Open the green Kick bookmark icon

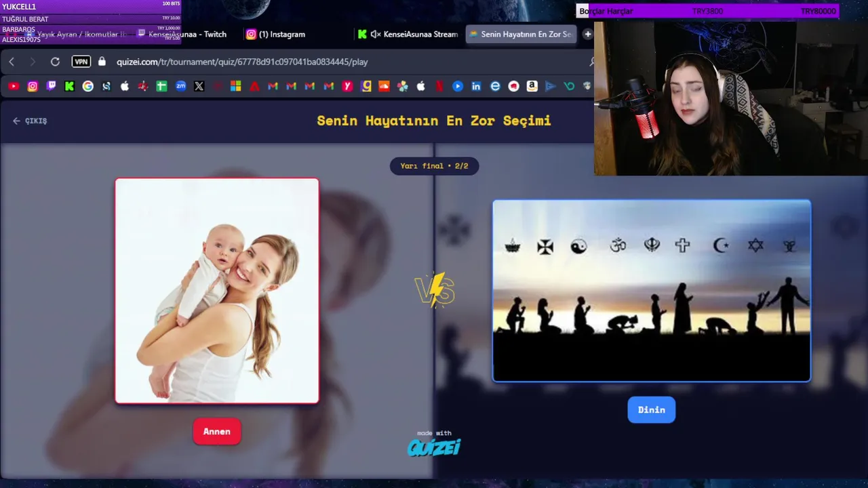coord(69,86)
